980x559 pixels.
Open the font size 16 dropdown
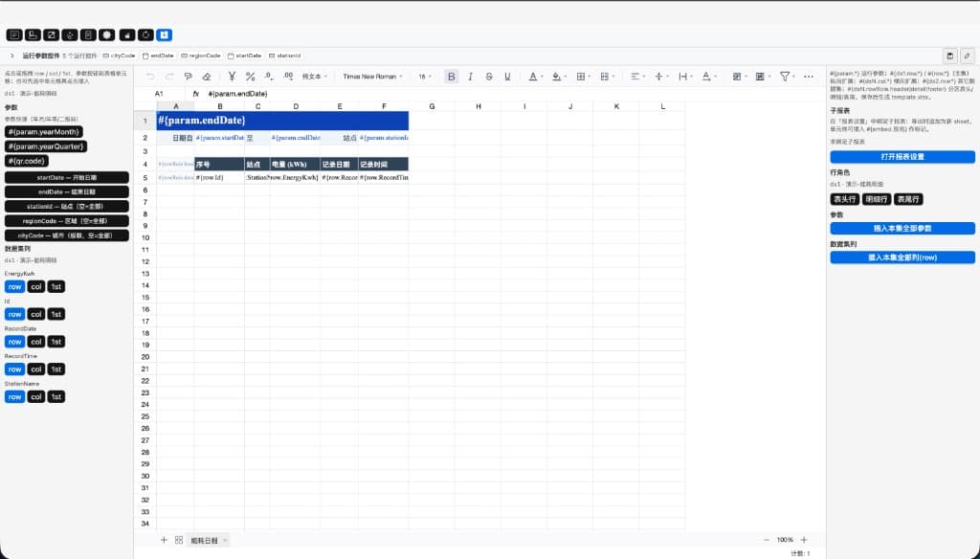point(425,77)
